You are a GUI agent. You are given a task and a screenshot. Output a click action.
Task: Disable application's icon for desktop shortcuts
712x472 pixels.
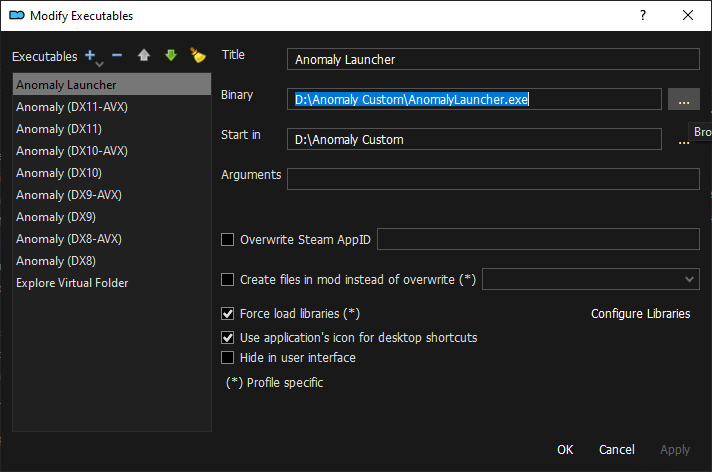click(228, 338)
